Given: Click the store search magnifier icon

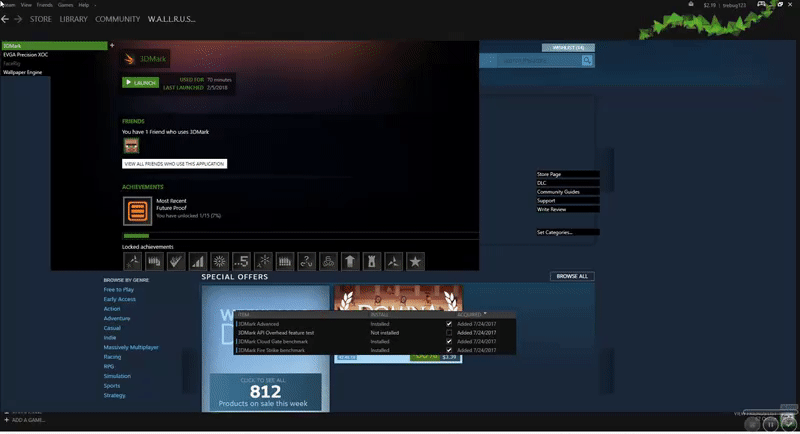Looking at the screenshot, I should [x=587, y=61].
